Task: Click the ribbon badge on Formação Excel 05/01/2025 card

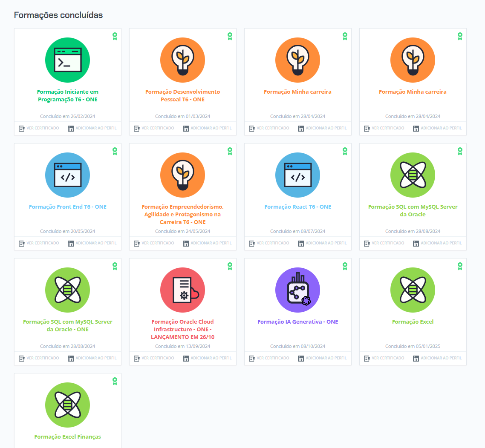Action: pyautogui.click(x=460, y=266)
